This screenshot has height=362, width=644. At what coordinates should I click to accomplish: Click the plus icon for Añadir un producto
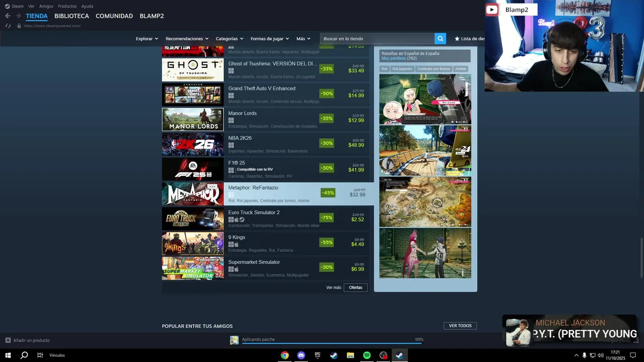[x=8, y=340]
